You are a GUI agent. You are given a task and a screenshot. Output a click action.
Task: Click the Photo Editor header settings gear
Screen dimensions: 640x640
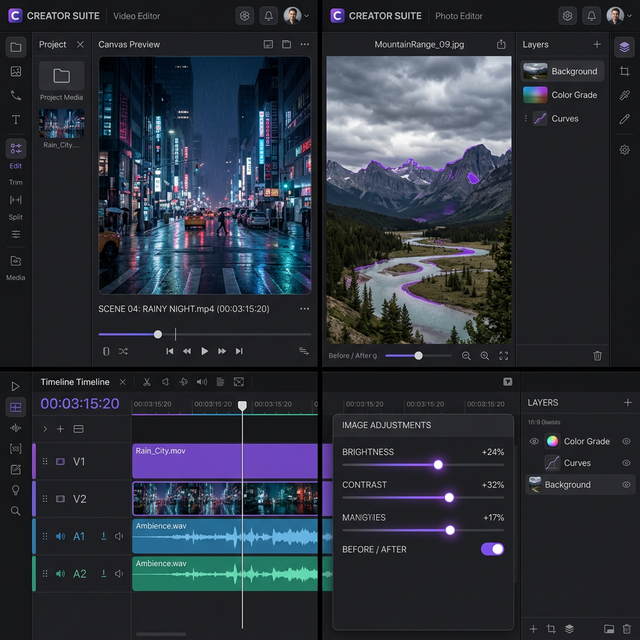point(567,16)
